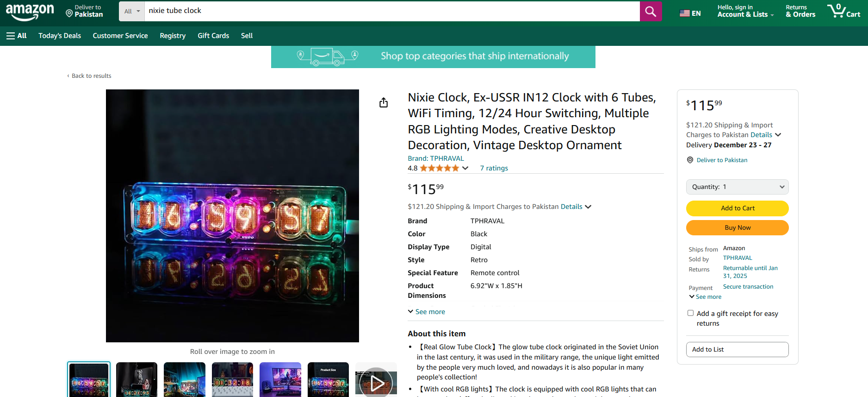This screenshot has height=397, width=868.
Task: Click the Delivery December 23 - 27 text
Action: (729, 145)
